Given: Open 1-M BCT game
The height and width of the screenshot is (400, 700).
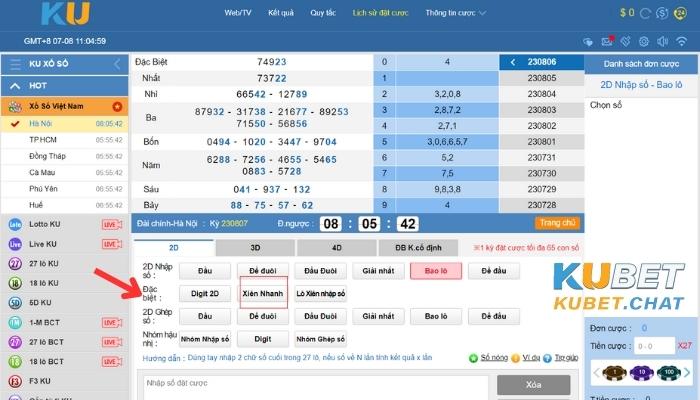Looking at the screenshot, I should (x=44, y=322).
